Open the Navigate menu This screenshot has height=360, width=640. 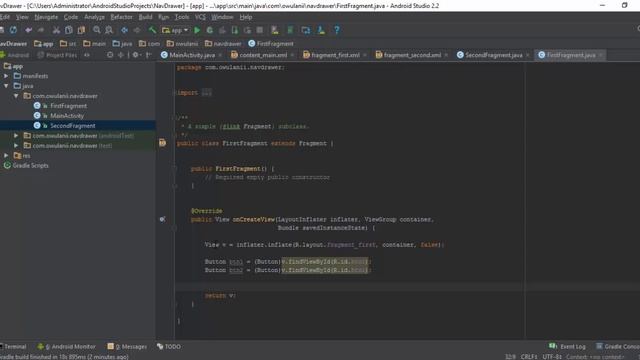[46, 17]
